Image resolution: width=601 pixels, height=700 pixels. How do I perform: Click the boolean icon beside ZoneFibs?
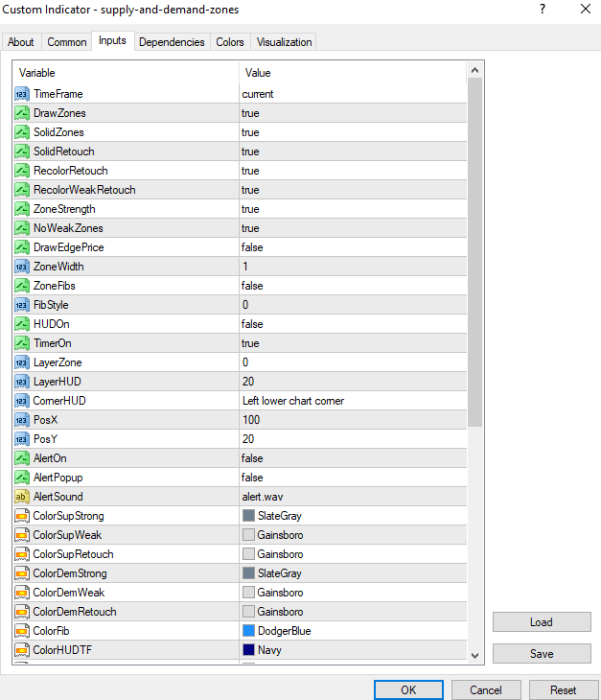click(22, 286)
